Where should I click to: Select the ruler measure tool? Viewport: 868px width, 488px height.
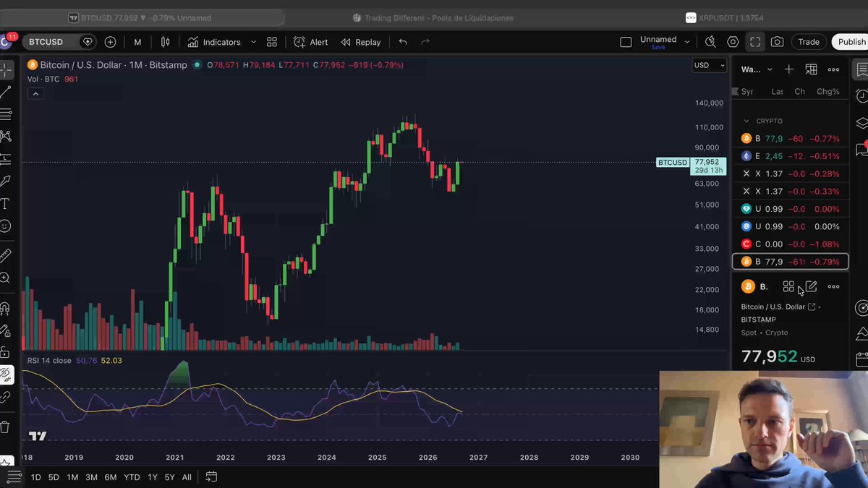click(x=5, y=254)
